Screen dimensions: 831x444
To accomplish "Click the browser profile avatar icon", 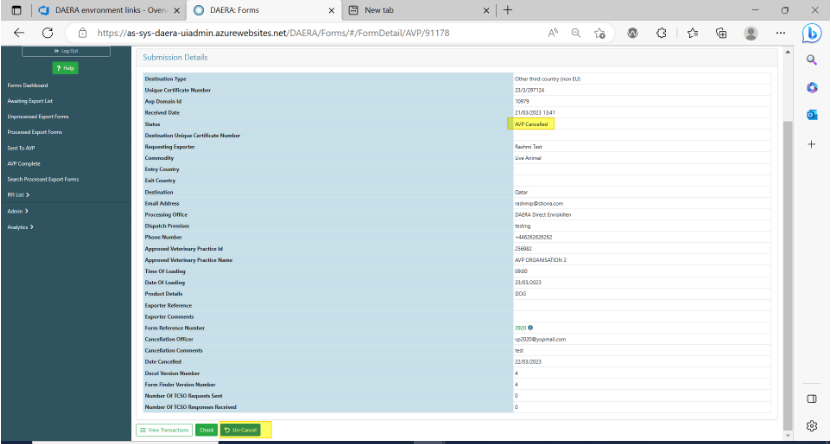I will 749,33.
